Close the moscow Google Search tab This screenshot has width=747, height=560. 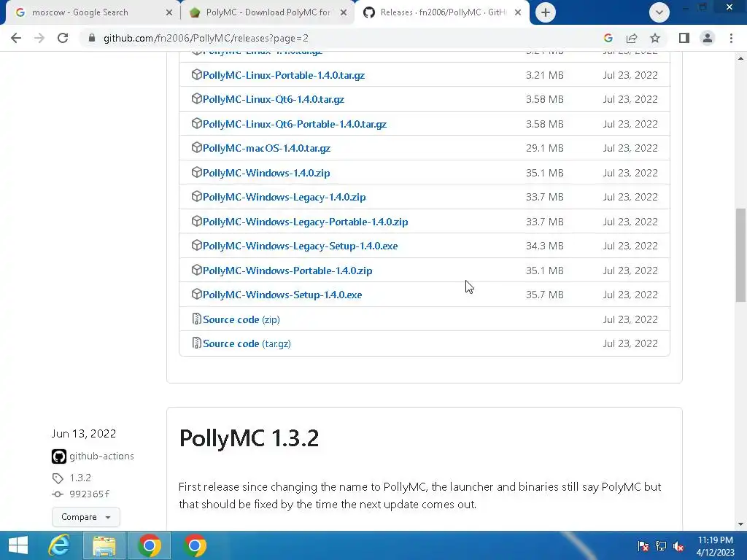[x=169, y=13]
